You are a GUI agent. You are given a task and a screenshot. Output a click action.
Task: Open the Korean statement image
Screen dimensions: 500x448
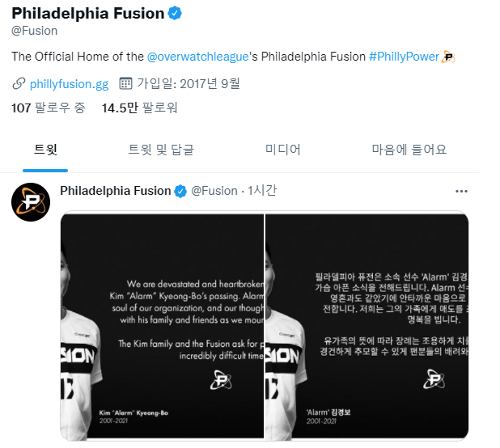pyautogui.click(x=367, y=326)
